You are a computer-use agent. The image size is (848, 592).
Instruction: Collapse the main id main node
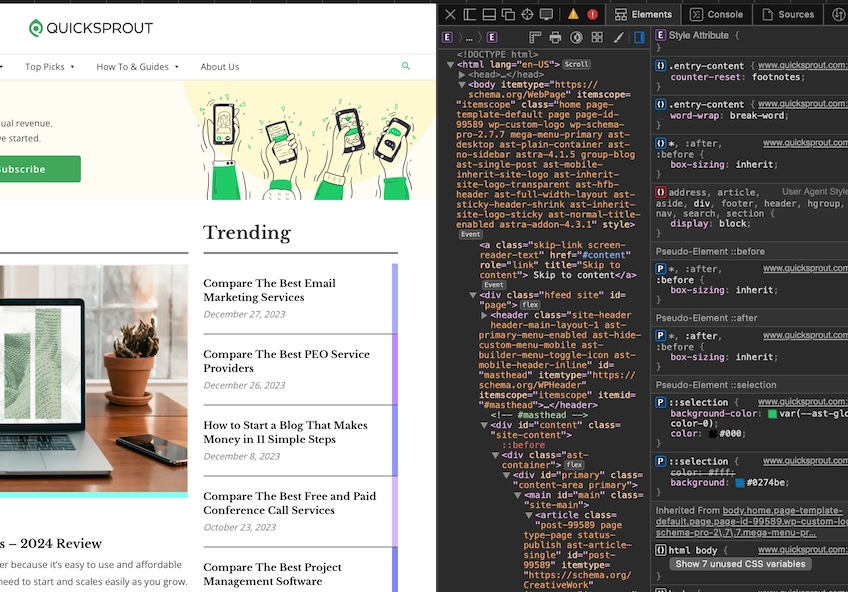point(517,495)
